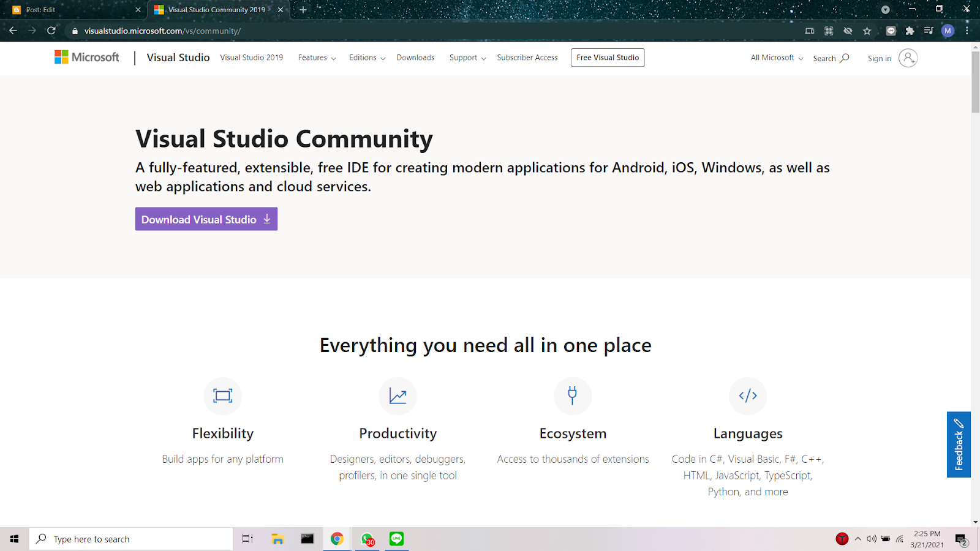Open the Windows Start menu

point(14,539)
